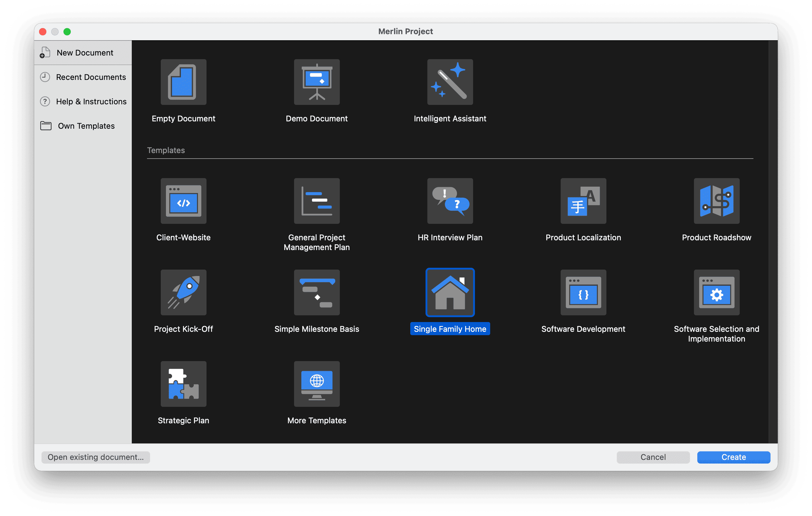Zoom the window with green button
Screen dimensions: 812x516
(x=67, y=32)
